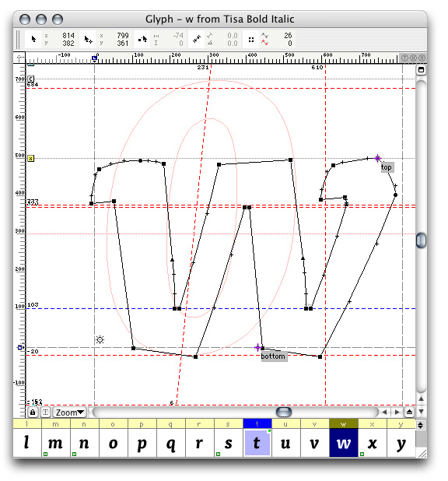Click the horizontal scrollbar thumb

pyautogui.click(x=284, y=412)
